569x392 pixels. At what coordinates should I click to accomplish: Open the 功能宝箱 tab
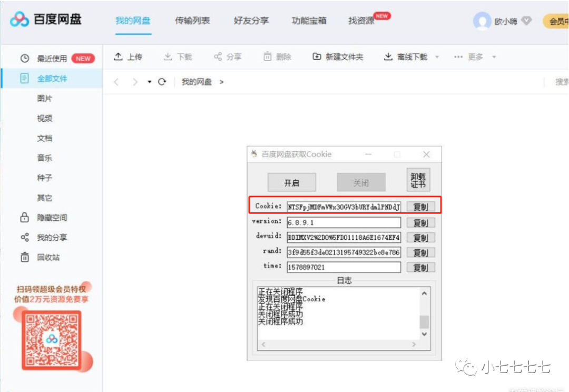309,21
